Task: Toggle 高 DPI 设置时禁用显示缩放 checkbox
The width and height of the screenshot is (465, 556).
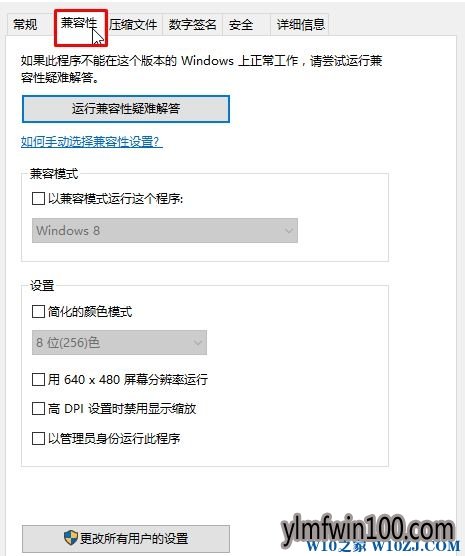Action: pyautogui.click(x=38, y=408)
